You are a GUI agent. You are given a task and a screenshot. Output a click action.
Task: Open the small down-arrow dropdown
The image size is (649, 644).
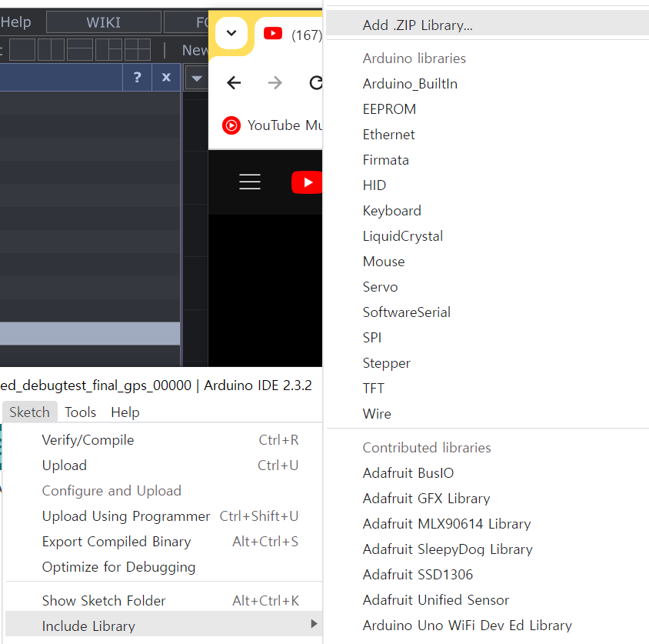pyautogui.click(x=197, y=78)
